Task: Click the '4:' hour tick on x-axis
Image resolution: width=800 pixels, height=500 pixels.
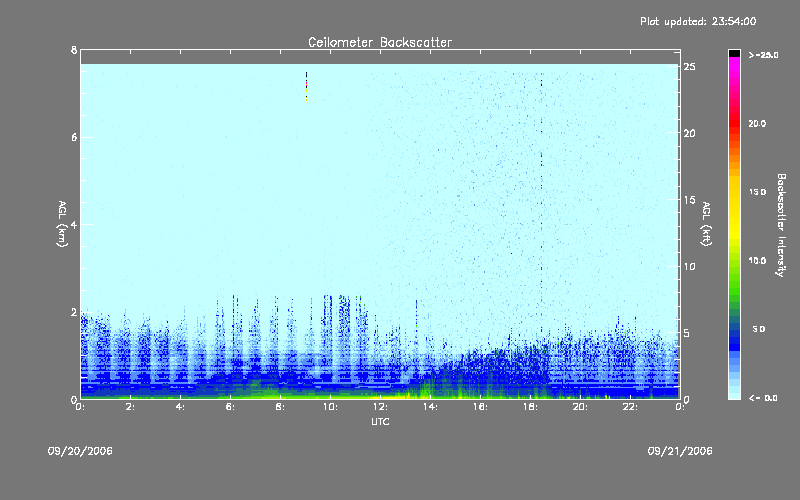Action: click(x=181, y=407)
